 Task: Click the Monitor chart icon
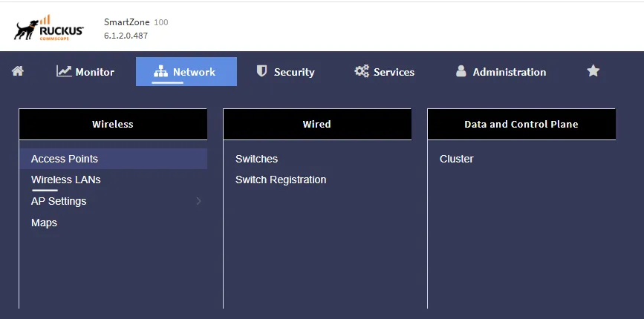coord(64,71)
